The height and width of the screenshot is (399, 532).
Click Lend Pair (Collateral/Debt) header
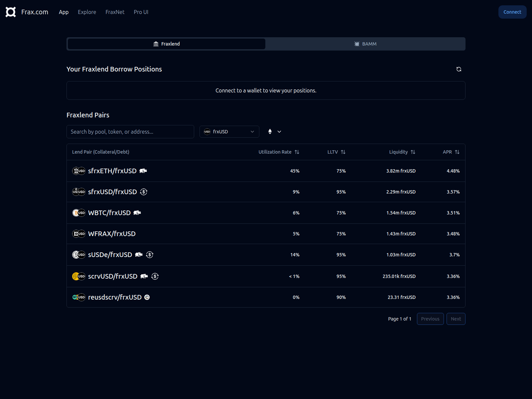[101, 152]
